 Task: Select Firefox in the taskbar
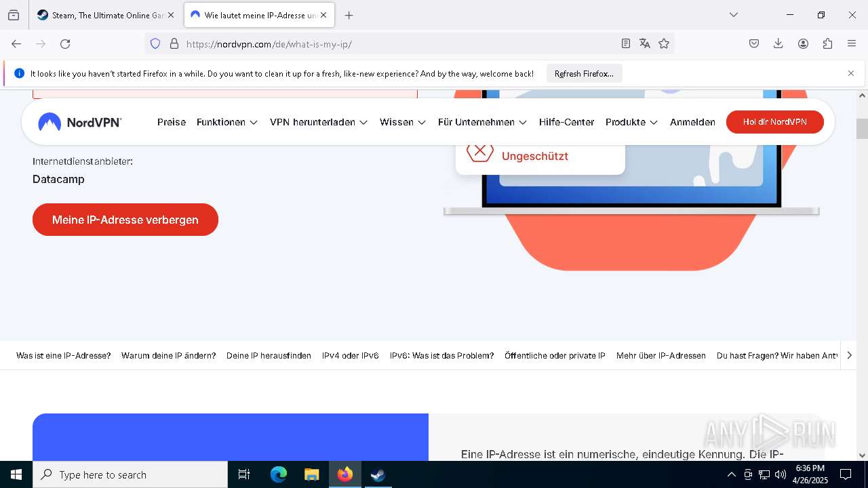point(344,474)
